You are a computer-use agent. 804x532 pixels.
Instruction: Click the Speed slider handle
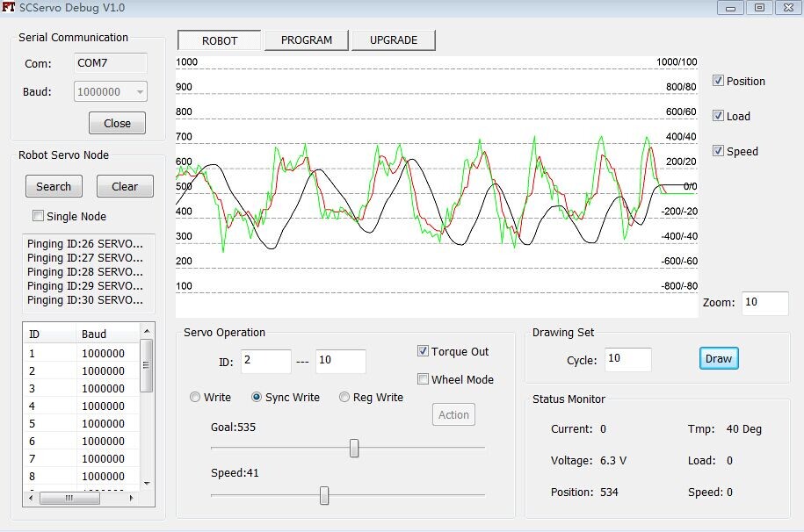tap(324, 495)
